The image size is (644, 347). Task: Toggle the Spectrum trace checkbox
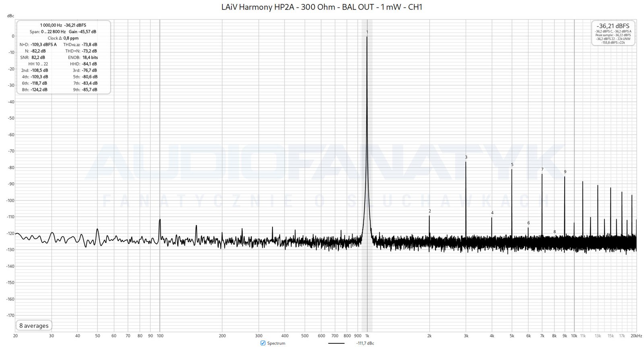coord(263,343)
